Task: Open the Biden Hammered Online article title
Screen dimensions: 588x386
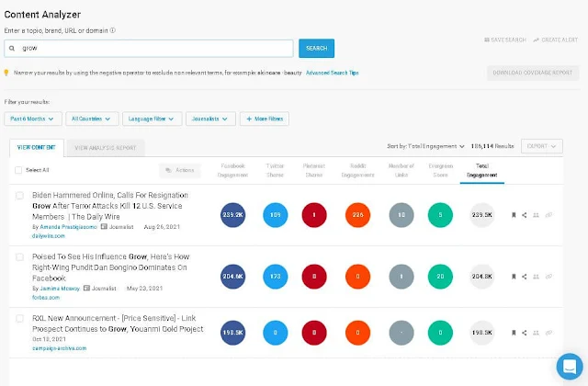Action: click(x=110, y=206)
